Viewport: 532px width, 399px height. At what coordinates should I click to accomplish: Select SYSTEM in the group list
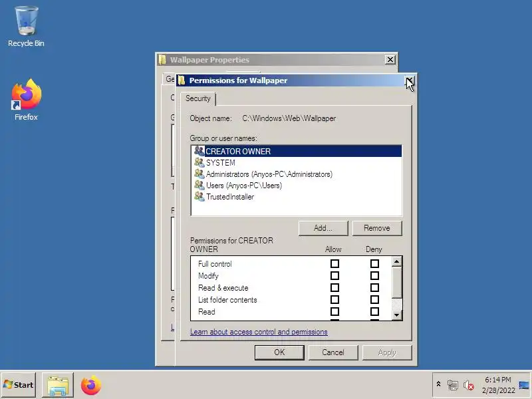pyautogui.click(x=297, y=162)
